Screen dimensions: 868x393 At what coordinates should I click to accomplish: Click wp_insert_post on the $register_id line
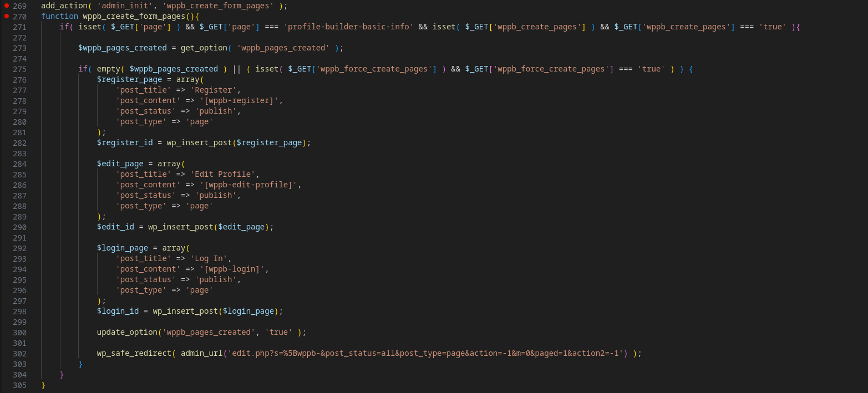pos(199,143)
